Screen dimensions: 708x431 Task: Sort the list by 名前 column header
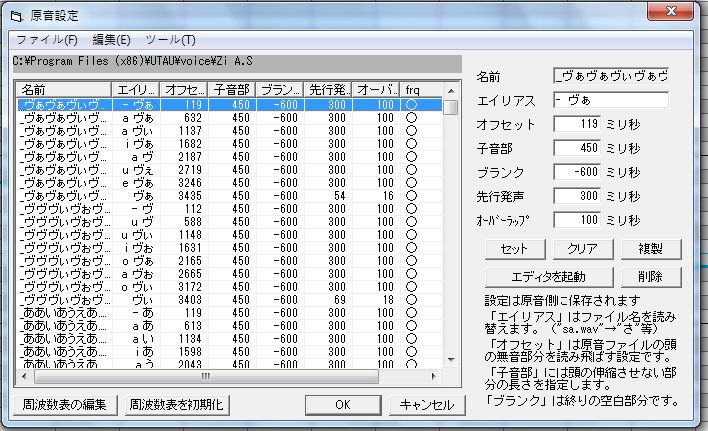point(64,89)
